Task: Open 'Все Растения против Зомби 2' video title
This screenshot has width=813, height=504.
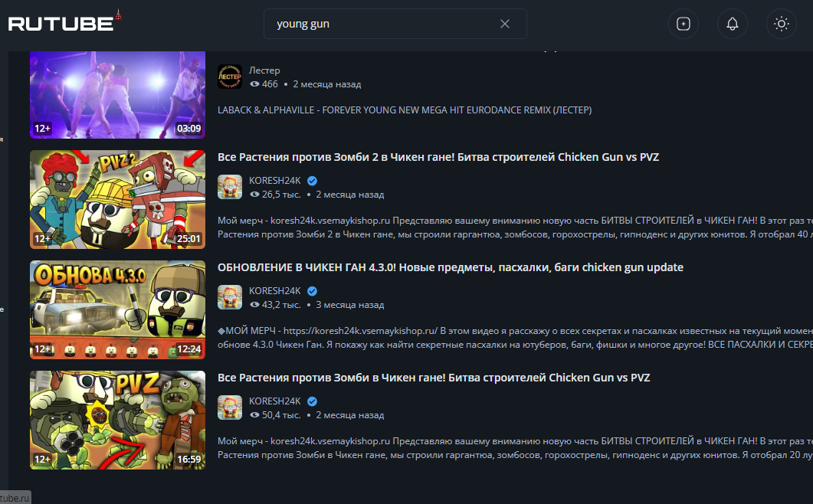Action: [438, 157]
